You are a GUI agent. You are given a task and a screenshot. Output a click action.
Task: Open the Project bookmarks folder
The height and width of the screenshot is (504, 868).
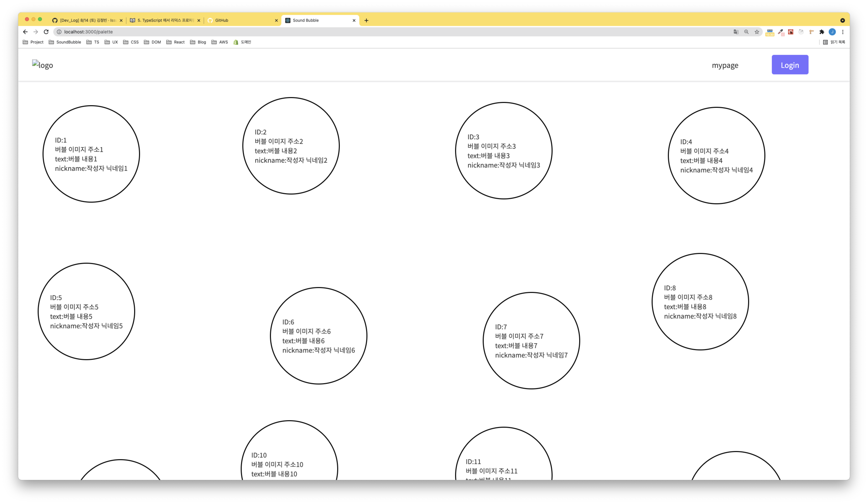pyautogui.click(x=33, y=42)
